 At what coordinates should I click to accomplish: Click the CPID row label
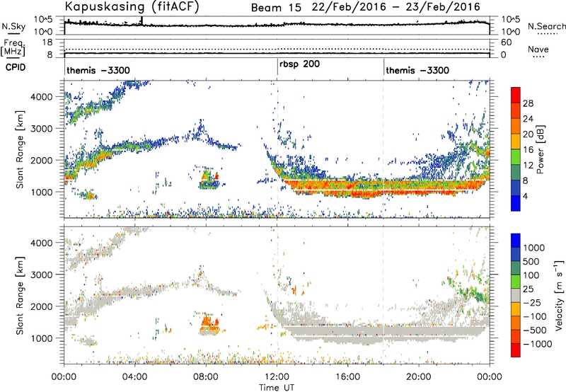[x=16, y=67]
